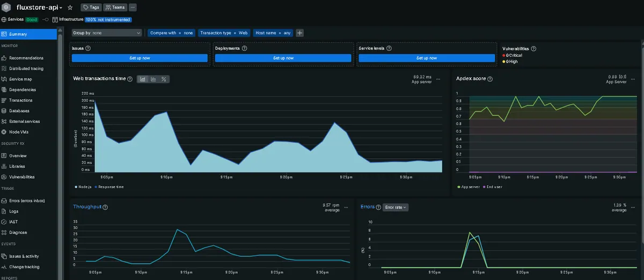The width and height of the screenshot is (644, 280).
Task: Click the Infrastructure host icon
Action: (x=55, y=19)
